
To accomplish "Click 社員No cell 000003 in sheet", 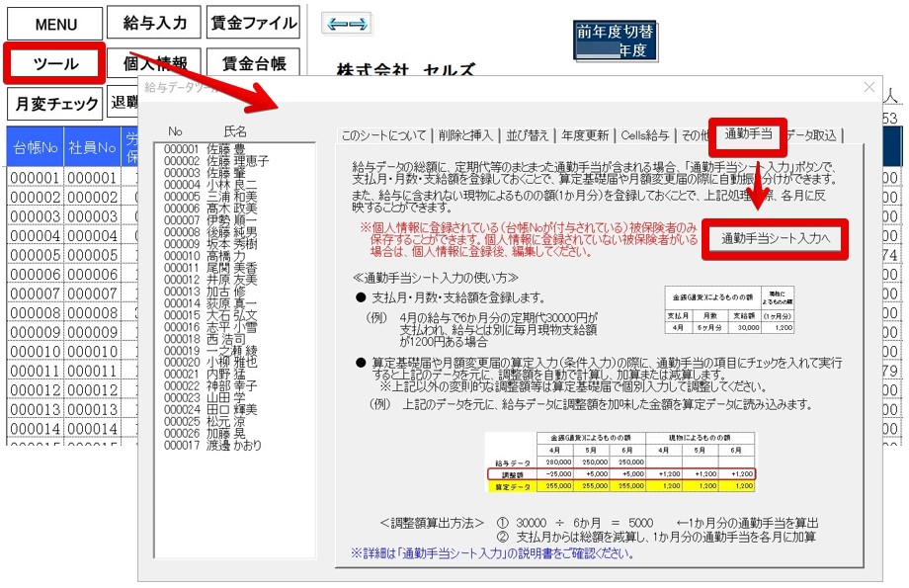I will pyautogui.click(x=92, y=216).
